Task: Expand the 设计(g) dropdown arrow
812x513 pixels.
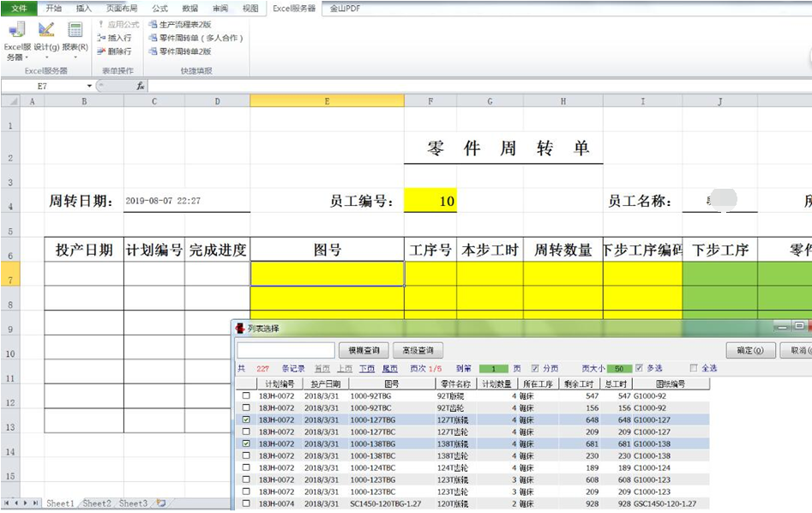Action: 46,57
